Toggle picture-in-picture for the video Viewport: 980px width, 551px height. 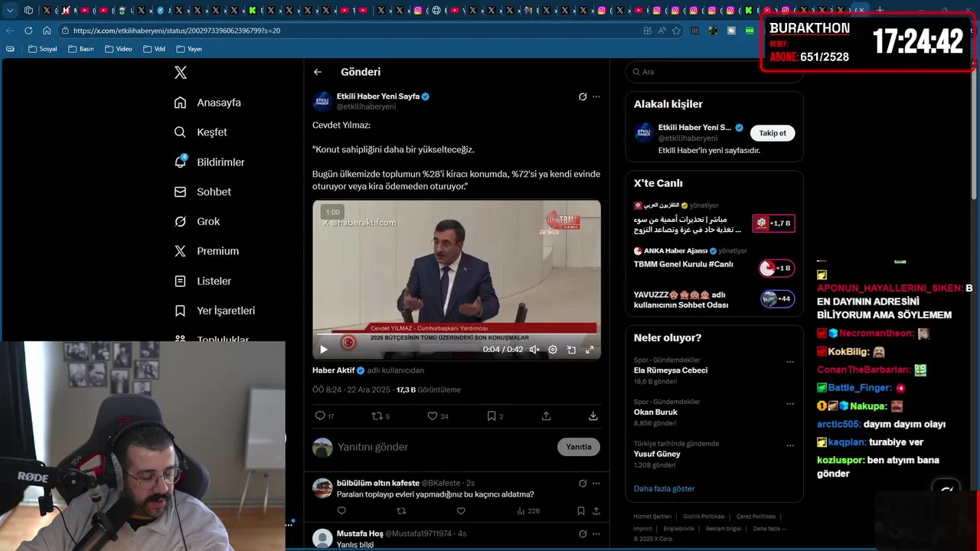click(571, 349)
